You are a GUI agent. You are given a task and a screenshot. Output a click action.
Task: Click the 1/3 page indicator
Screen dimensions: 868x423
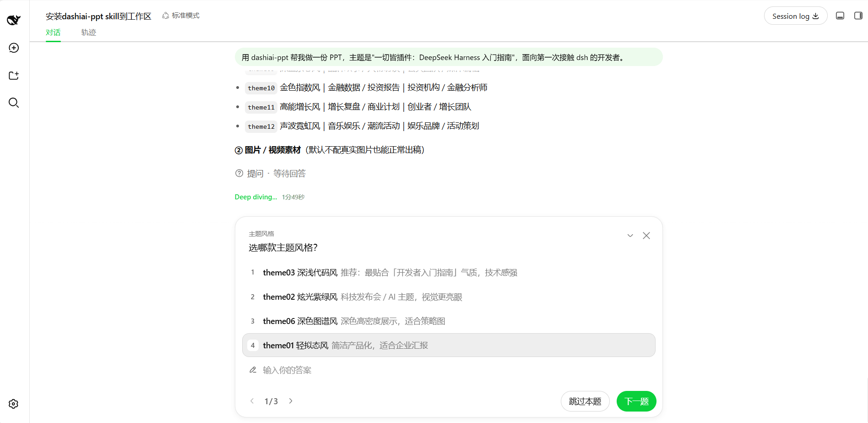pos(271,401)
